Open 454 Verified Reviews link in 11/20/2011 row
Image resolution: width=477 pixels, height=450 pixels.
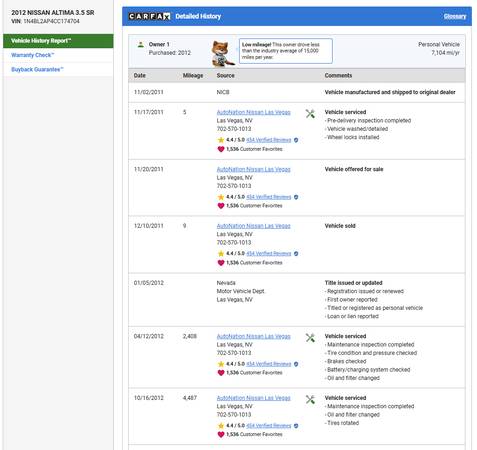coord(269,197)
